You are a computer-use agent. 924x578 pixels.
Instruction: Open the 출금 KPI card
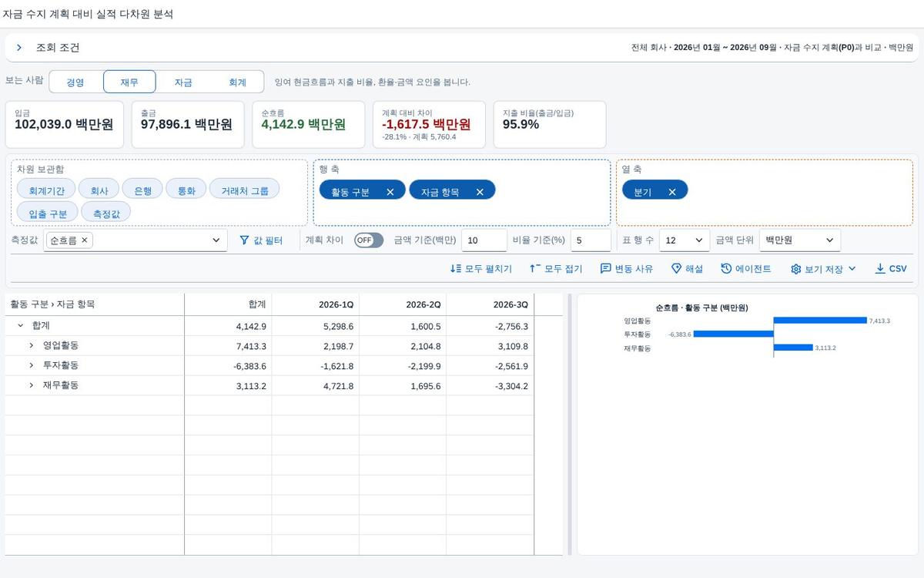[x=188, y=125]
